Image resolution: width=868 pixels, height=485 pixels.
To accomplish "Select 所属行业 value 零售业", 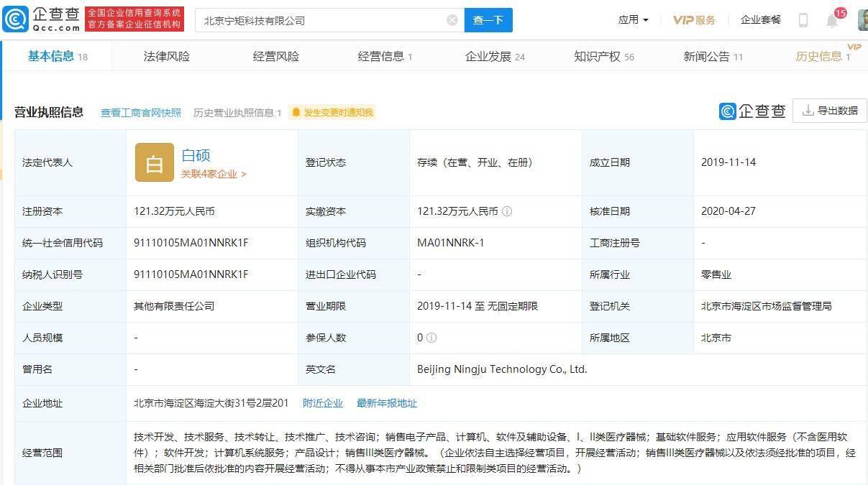I will [716, 274].
